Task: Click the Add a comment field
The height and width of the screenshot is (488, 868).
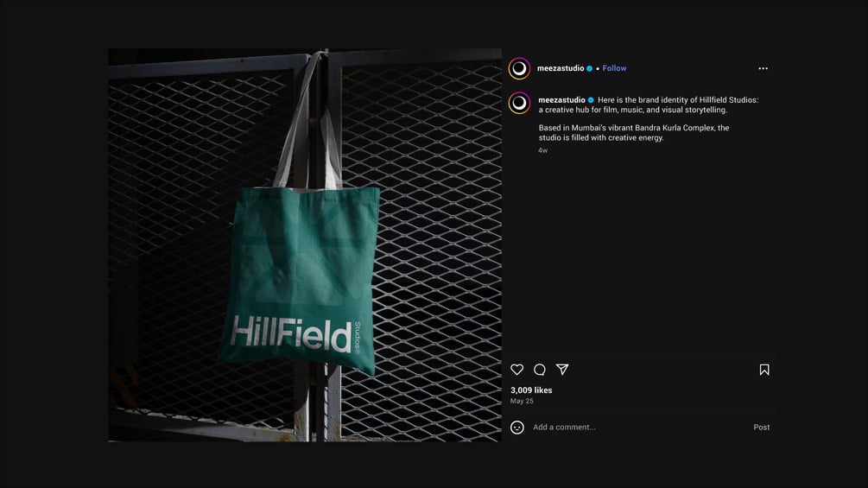Action: tap(637, 428)
